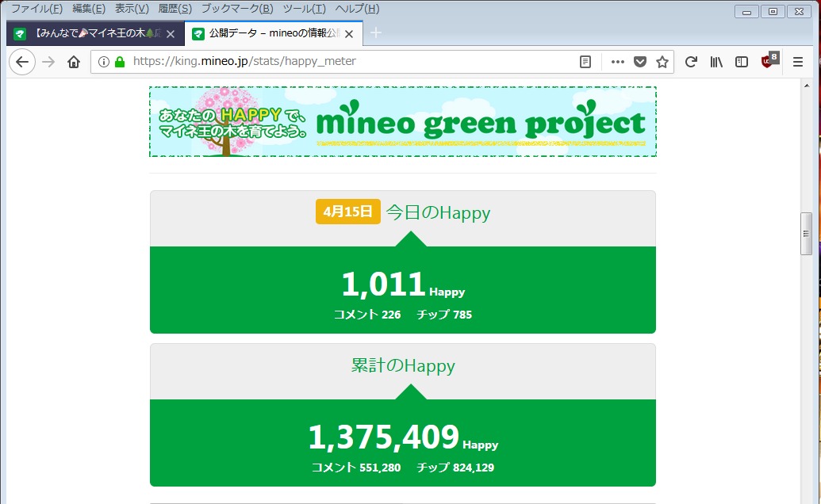The width and height of the screenshot is (821, 504).
Task: Open the Library icon
Action: click(x=716, y=62)
